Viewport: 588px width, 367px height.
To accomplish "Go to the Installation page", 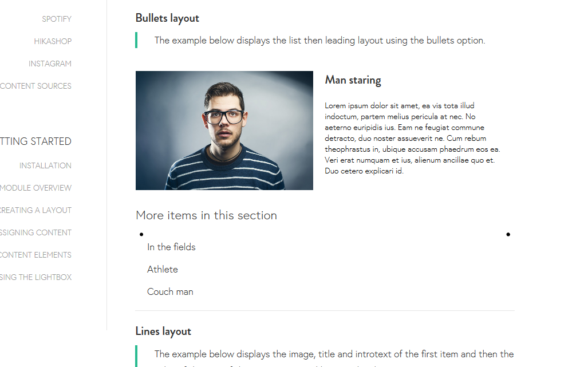I will [x=45, y=165].
